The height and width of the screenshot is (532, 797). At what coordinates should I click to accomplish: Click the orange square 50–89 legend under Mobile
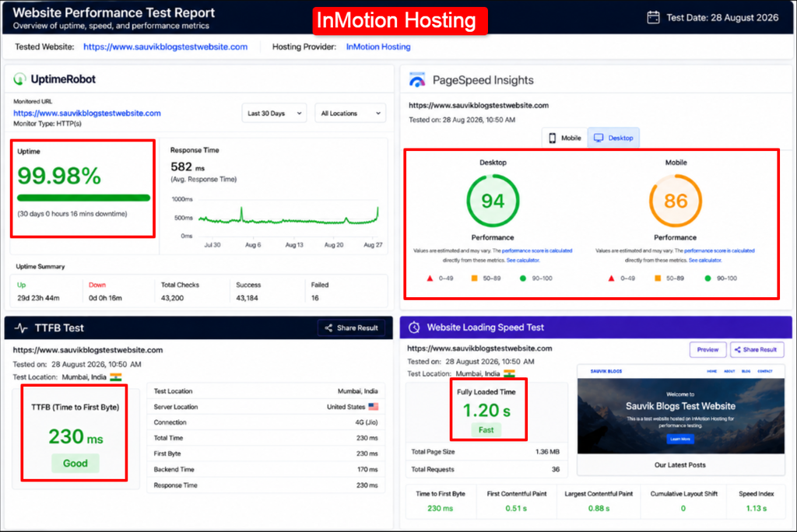(658, 278)
